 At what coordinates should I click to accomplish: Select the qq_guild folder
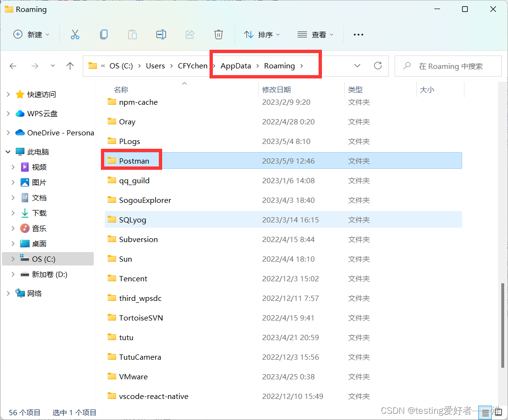coord(283,180)
